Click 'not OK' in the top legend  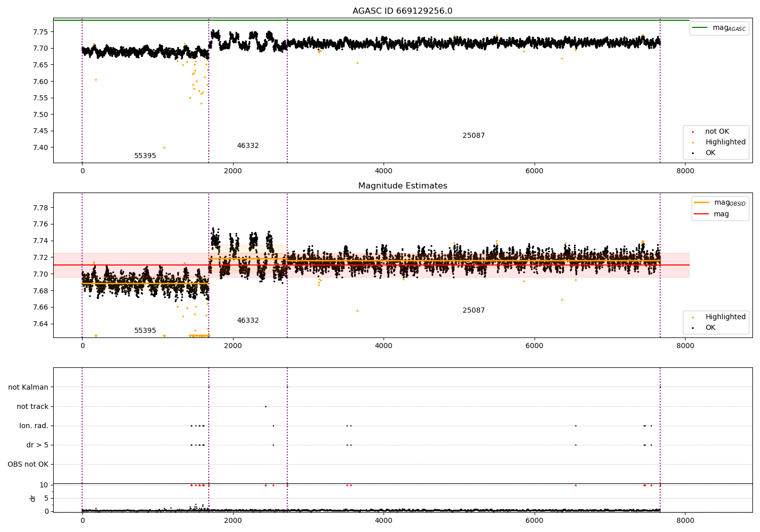[717, 132]
